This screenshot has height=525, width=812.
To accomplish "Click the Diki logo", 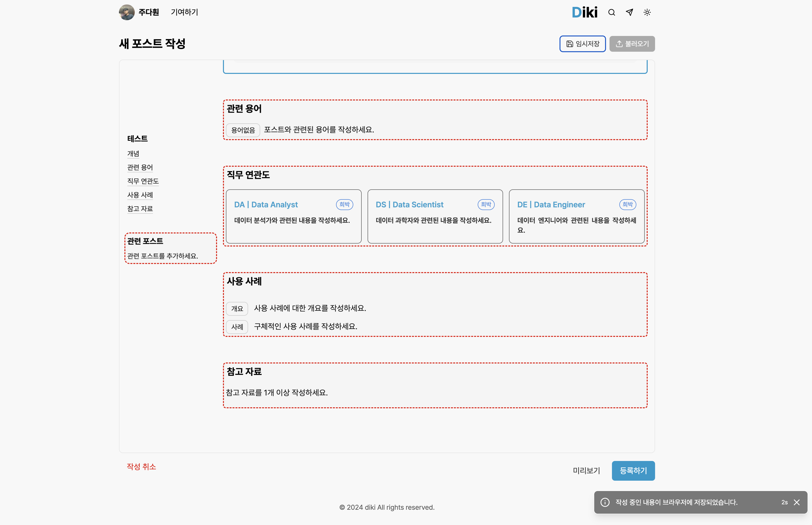I will click(585, 13).
